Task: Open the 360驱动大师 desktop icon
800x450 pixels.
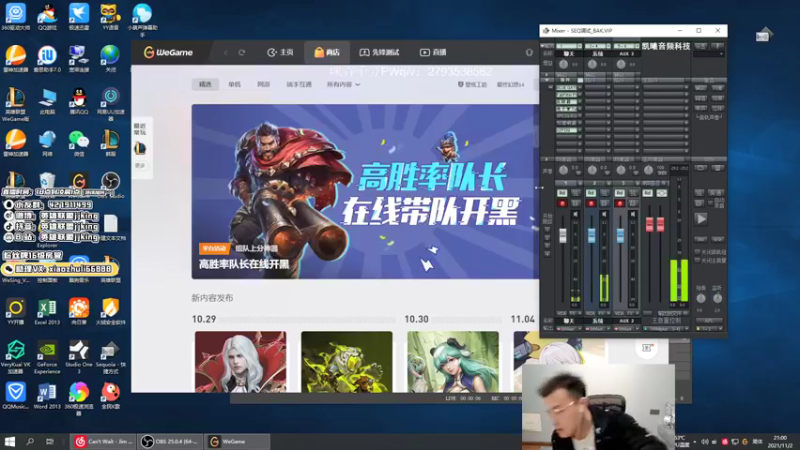Action: [x=15, y=15]
